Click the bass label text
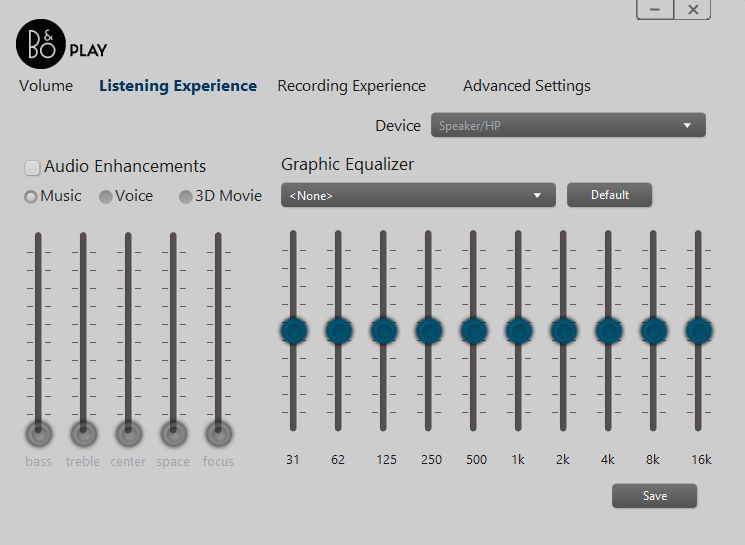 tap(38, 461)
